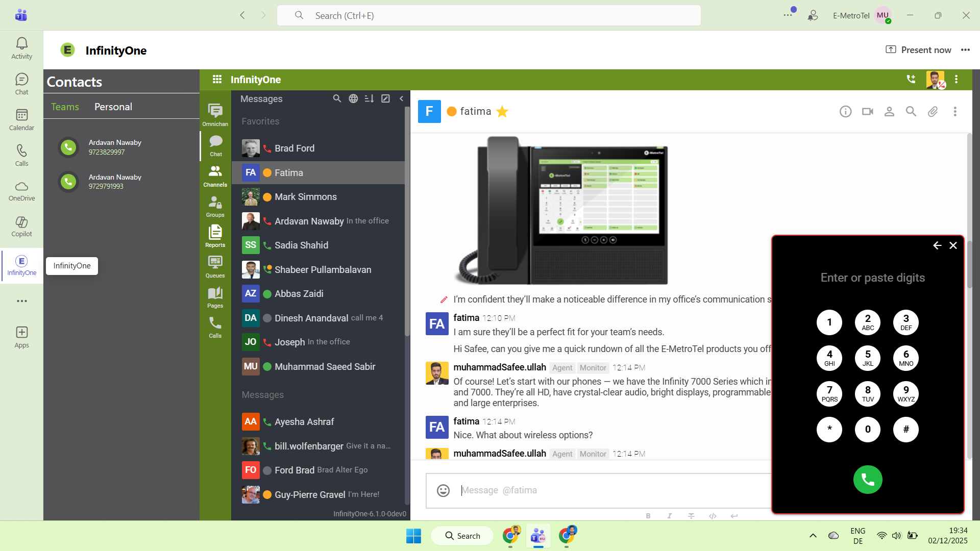
Task: Place the call with green phone button
Action: 868,480
